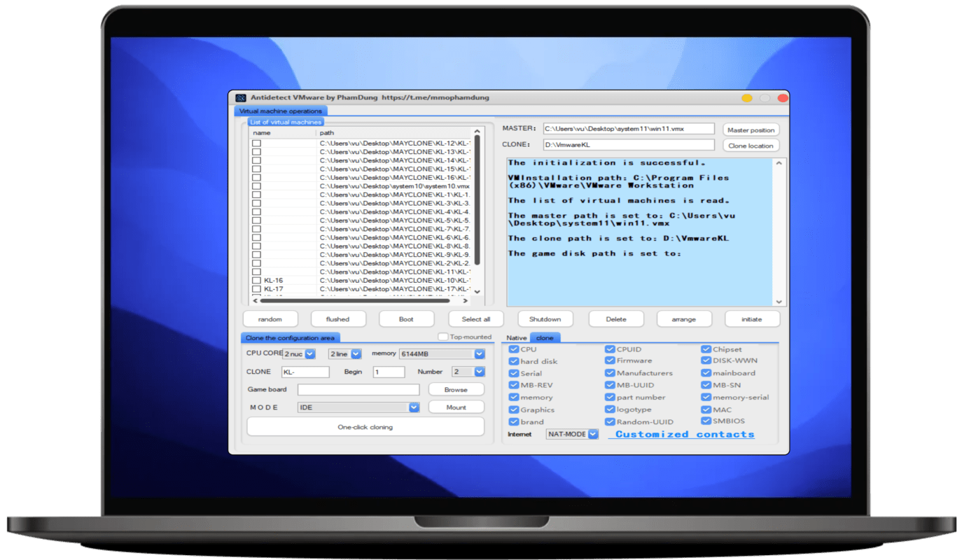Image resolution: width=962 pixels, height=560 pixels.
Task: Click the left arrow of VM list horizontal scrollbar
Action: click(255, 300)
